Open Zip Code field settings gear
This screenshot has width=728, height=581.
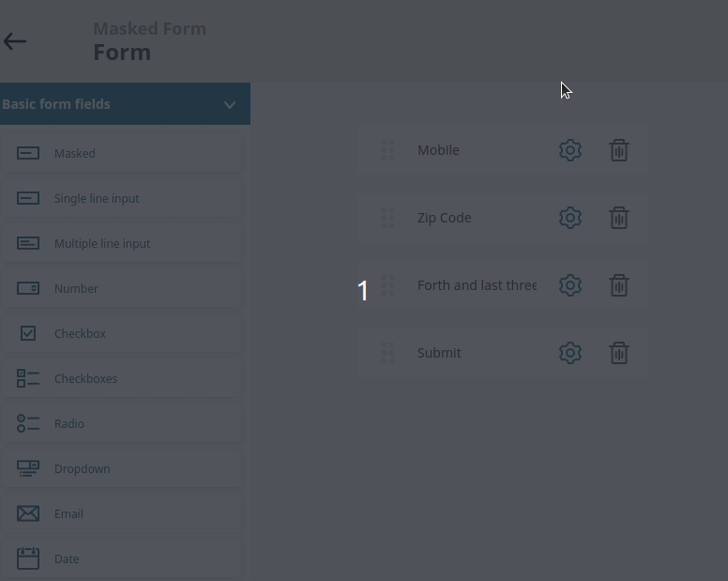570,218
